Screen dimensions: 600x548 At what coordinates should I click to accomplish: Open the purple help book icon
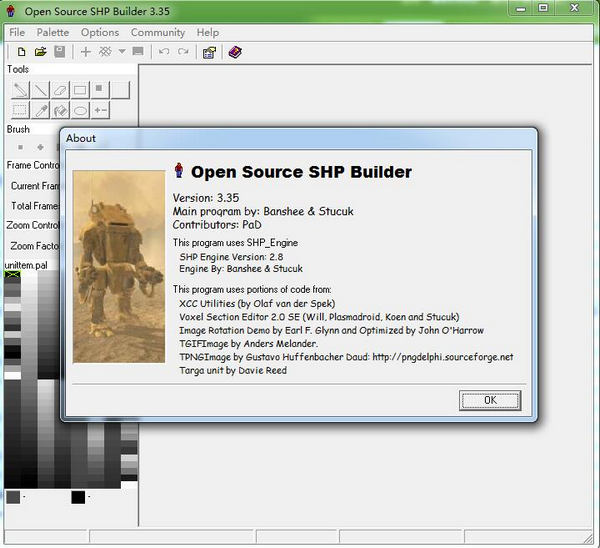(x=235, y=52)
